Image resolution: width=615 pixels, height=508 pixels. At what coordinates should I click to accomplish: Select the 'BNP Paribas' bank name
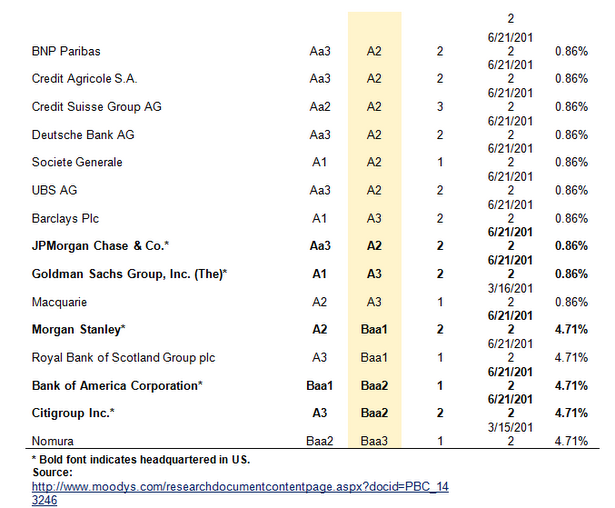[66, 51]
